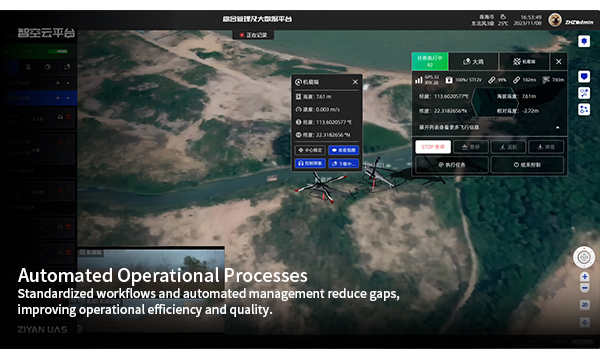The image size is (600, 360).
Task: Click the 执行任务 execute task button
Action: pos(452,165)
